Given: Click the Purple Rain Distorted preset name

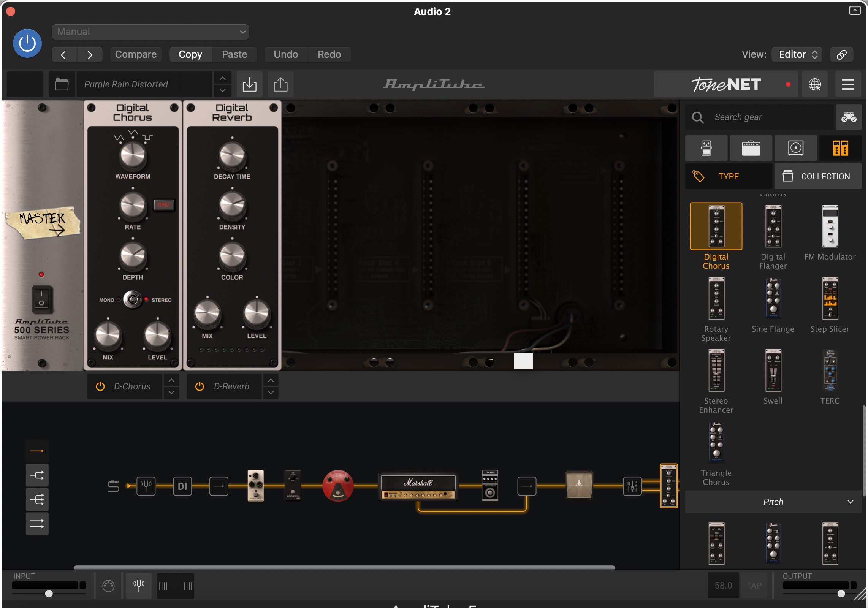Looking at the screenshot, I should 144,84.
